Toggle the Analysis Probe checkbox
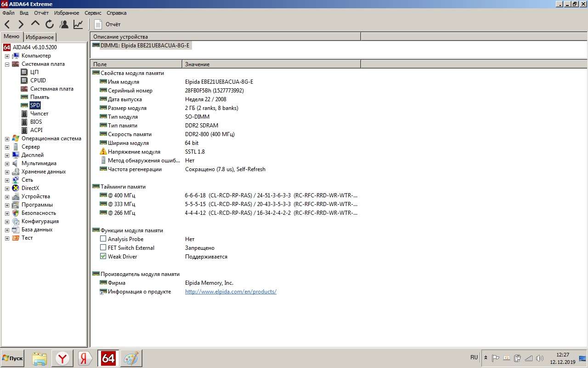The height and width of the screenshot is (368, 588). [103, 239]
